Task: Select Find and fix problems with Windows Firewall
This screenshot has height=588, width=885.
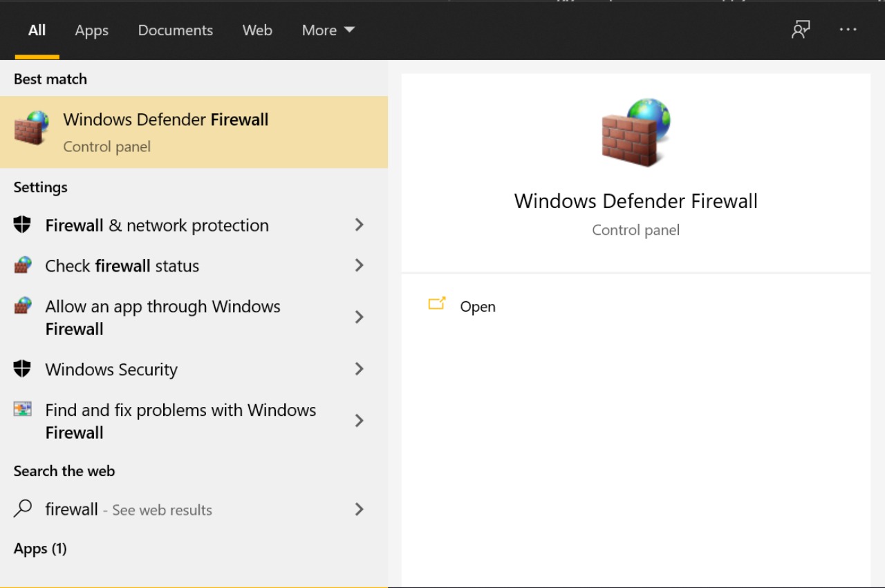Action: (x=194, y=421)
